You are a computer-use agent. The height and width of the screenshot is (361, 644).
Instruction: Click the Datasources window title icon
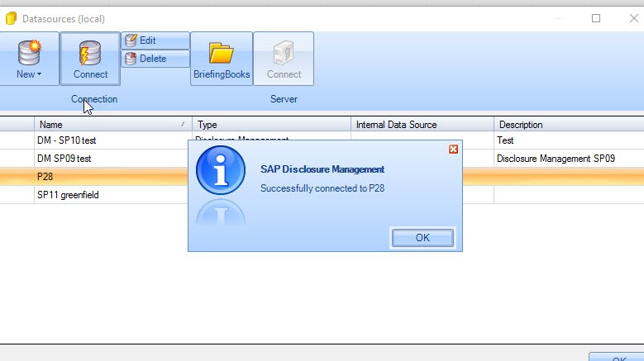coord(11,18)
